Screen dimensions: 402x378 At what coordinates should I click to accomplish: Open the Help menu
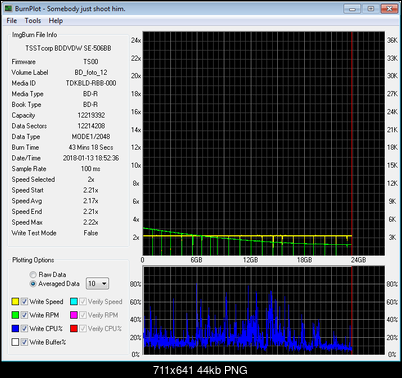tap(56, 21)
